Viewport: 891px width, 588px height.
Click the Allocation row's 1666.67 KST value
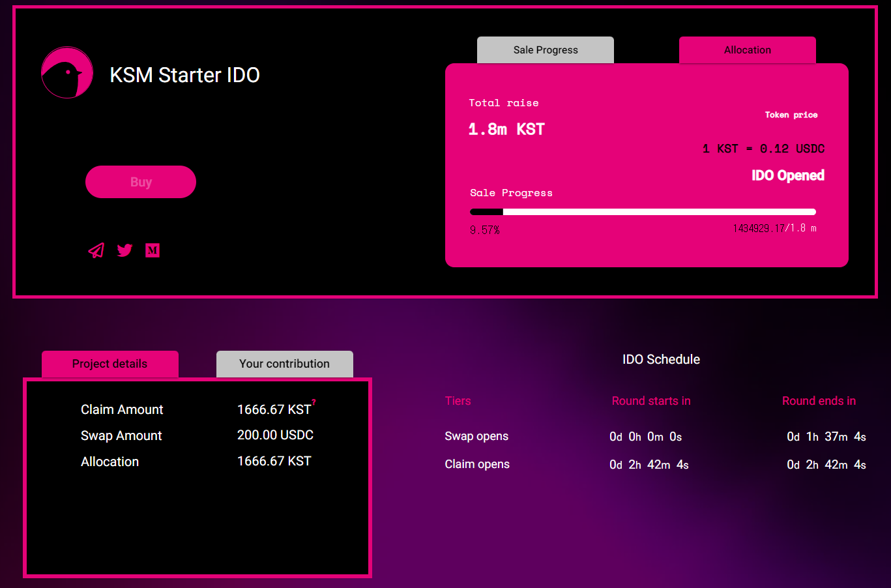(274, 461)
